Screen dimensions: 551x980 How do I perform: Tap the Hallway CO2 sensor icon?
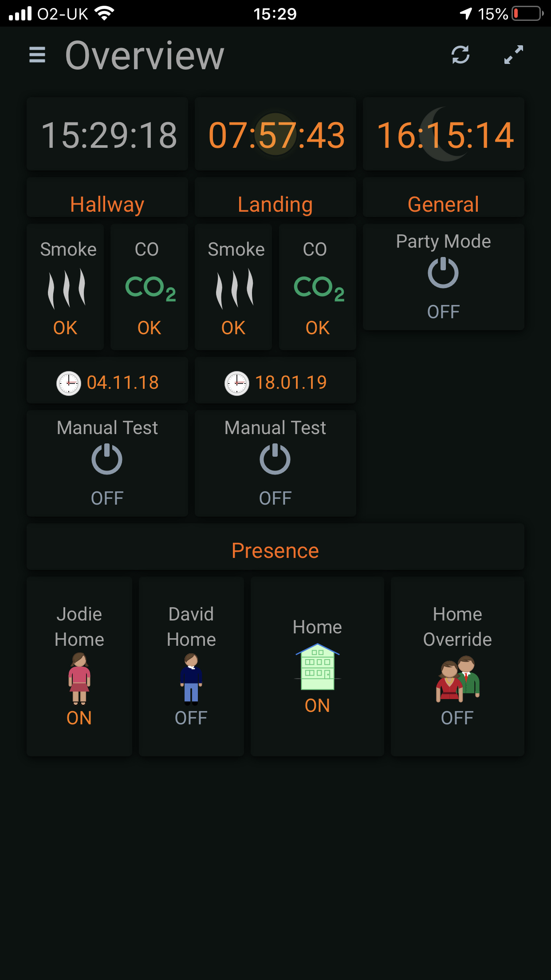[150, 288]
